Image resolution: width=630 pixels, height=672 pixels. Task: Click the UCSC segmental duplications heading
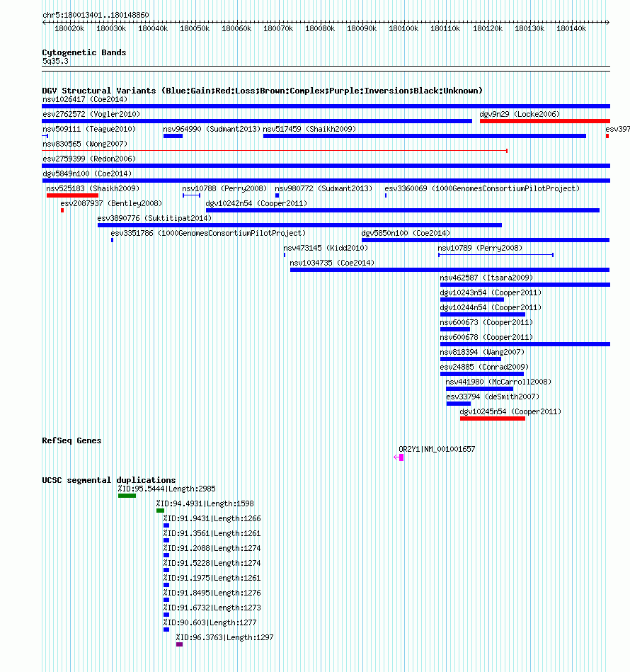109,480
